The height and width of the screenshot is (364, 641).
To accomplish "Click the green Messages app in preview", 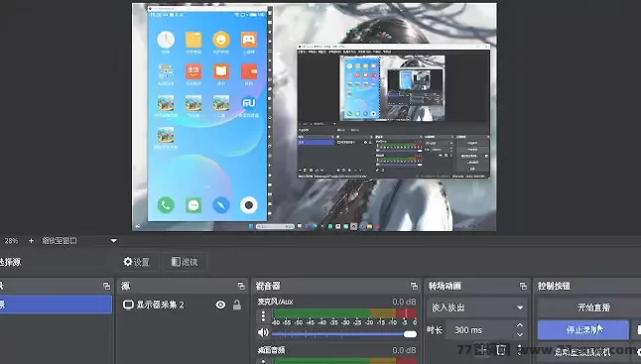I will pos(193,205).
